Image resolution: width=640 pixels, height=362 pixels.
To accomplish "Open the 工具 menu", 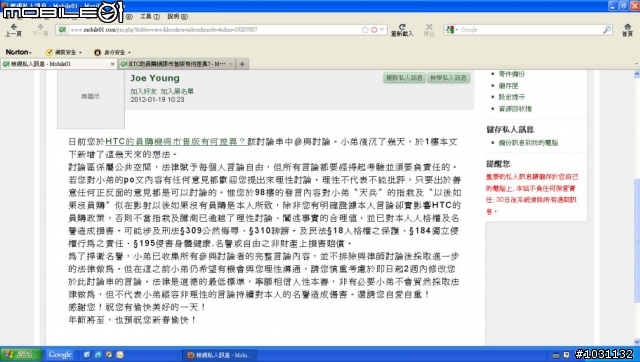I will [150, 16].
